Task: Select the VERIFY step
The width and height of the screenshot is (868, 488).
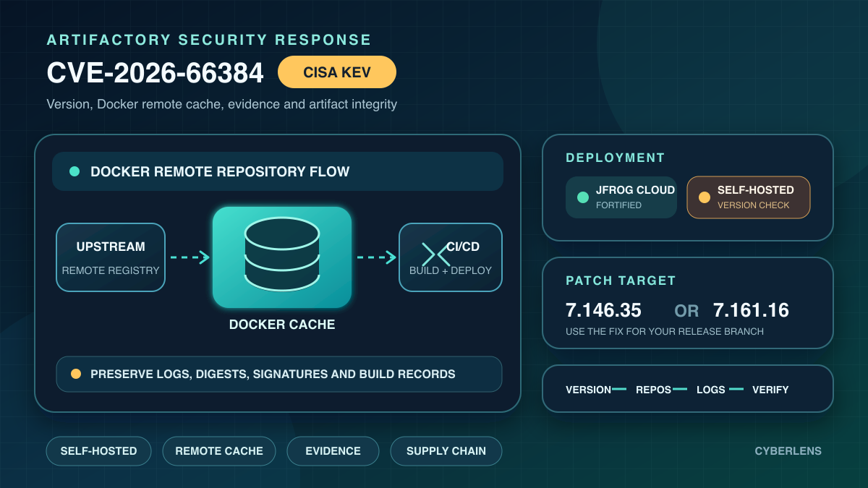Action: point(770,390)
